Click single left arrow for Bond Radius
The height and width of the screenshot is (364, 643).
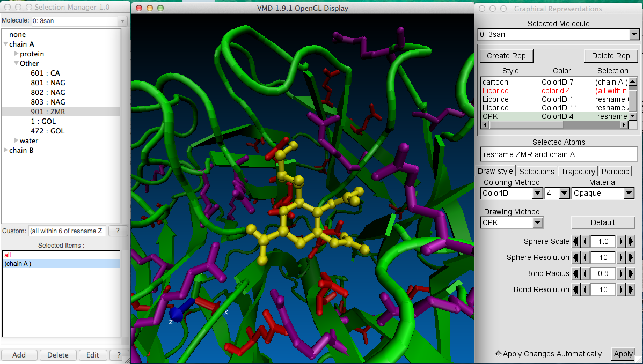point(585,274)
